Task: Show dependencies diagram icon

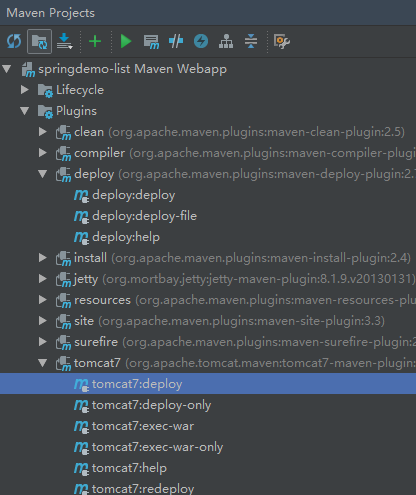Action: click(226, 41)
